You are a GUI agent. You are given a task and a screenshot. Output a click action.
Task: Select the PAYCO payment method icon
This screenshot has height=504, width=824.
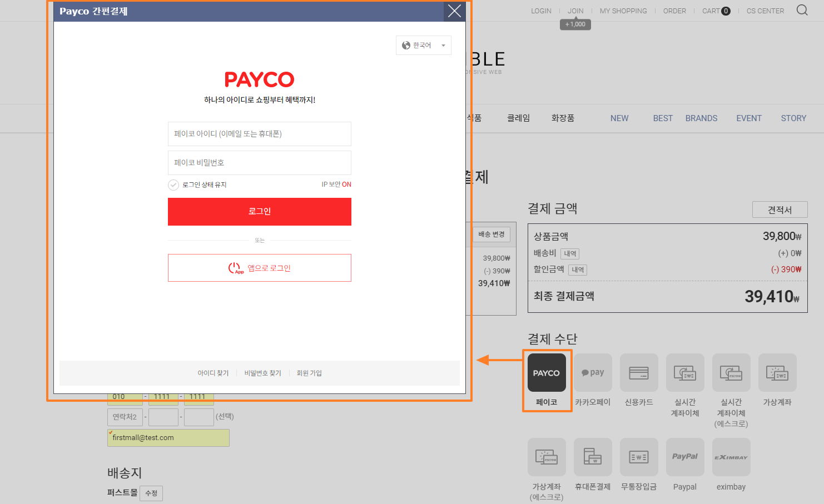[547, 373]
